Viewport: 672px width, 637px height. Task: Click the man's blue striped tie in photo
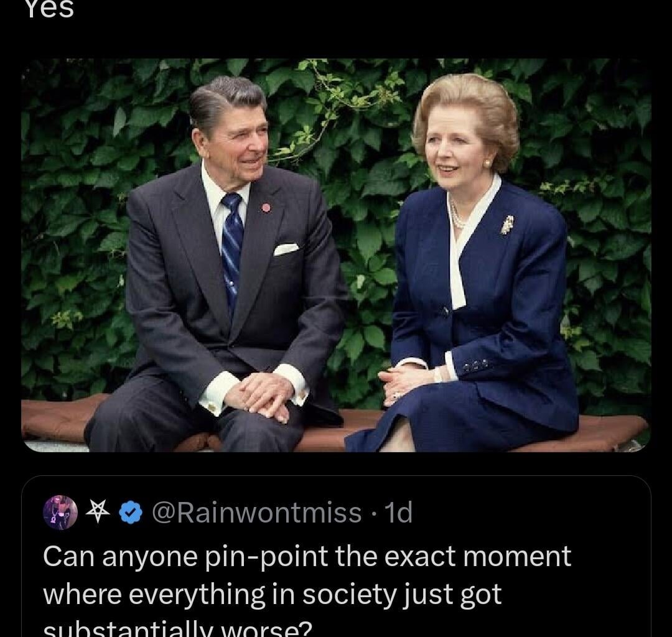tap(231, 249)
